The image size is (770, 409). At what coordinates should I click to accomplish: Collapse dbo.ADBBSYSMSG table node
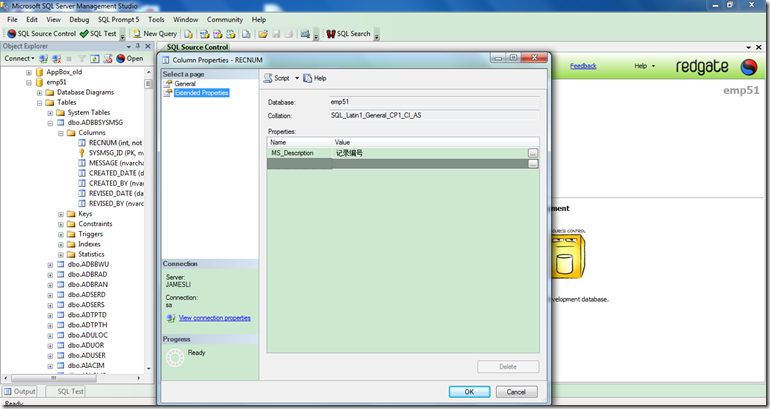click(x=50, y=123)
